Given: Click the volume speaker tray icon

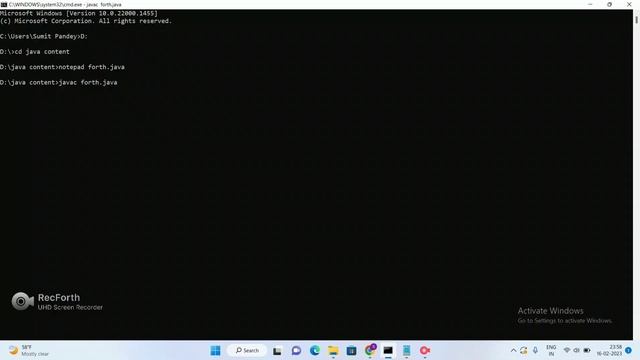Looking at the screenshot, I should coord(576,350).
